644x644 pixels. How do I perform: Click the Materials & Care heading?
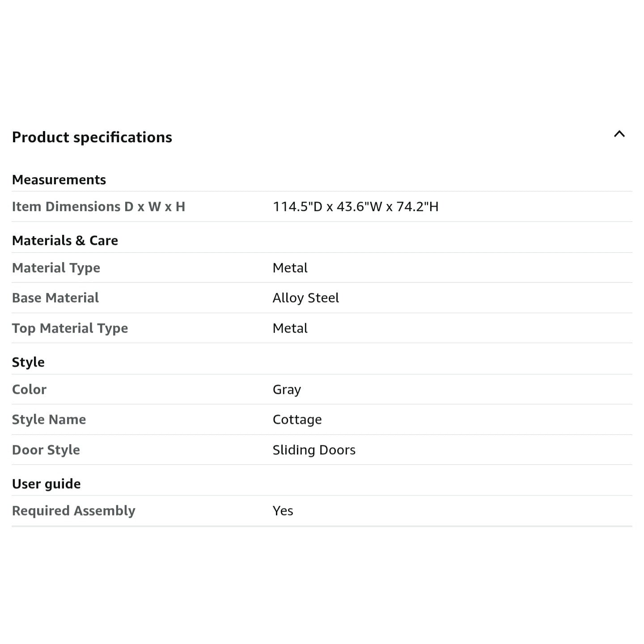tap(65, 241)
